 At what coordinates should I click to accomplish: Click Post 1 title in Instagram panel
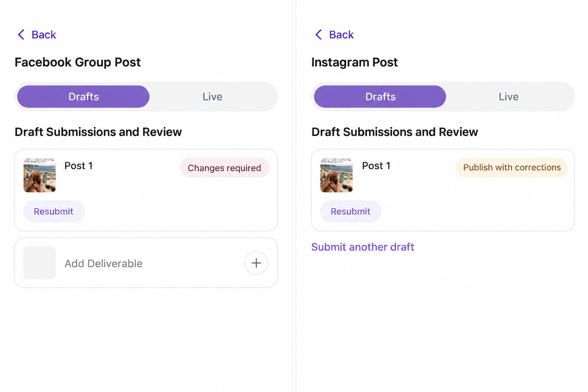(376, 166)
